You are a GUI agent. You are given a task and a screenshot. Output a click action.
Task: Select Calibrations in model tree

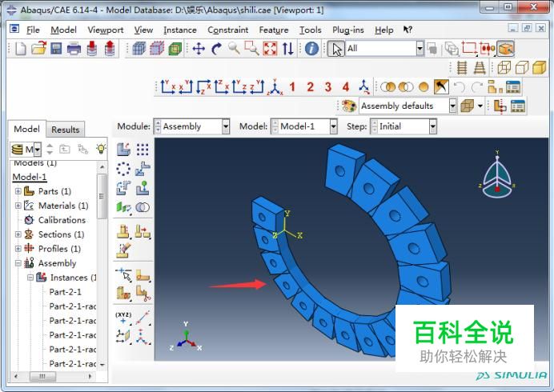click(x=62, y=220)
